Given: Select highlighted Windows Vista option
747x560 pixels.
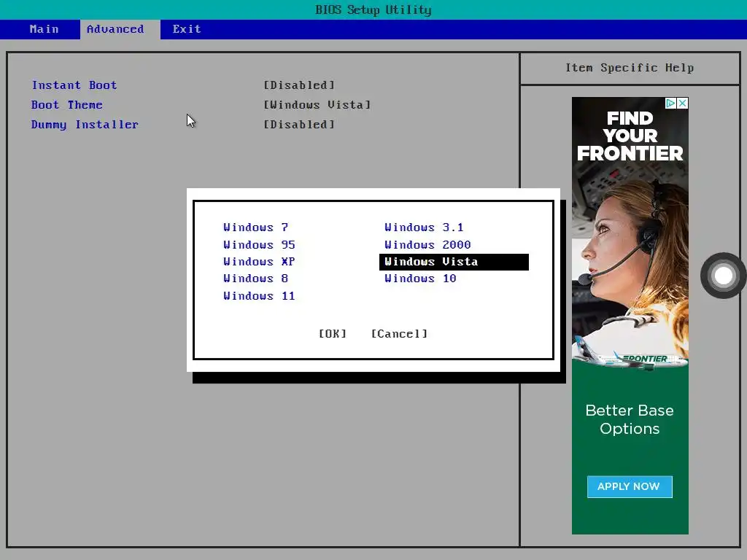Looking at the screenshot, I should (x=454, y=262).
